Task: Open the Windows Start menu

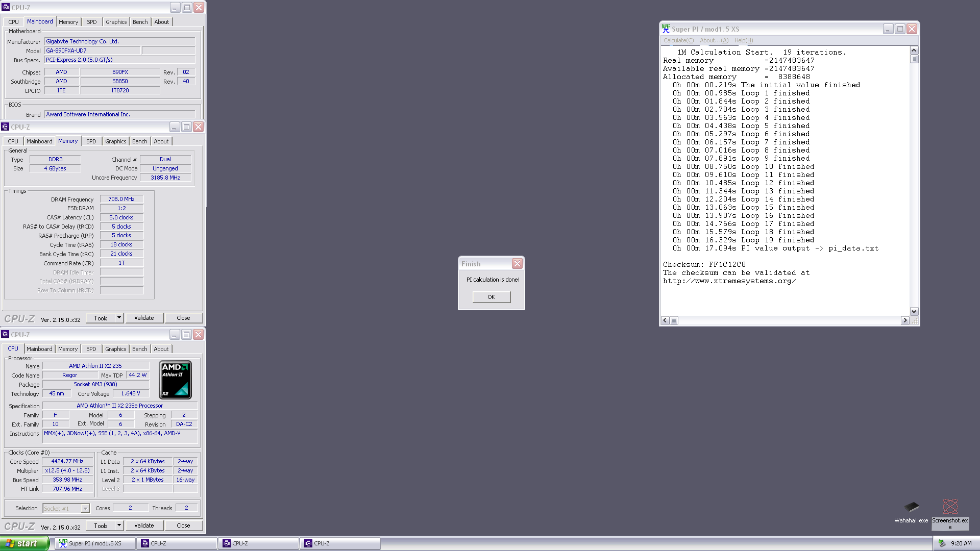Action: pyautogui.click(x=24, y=543)
